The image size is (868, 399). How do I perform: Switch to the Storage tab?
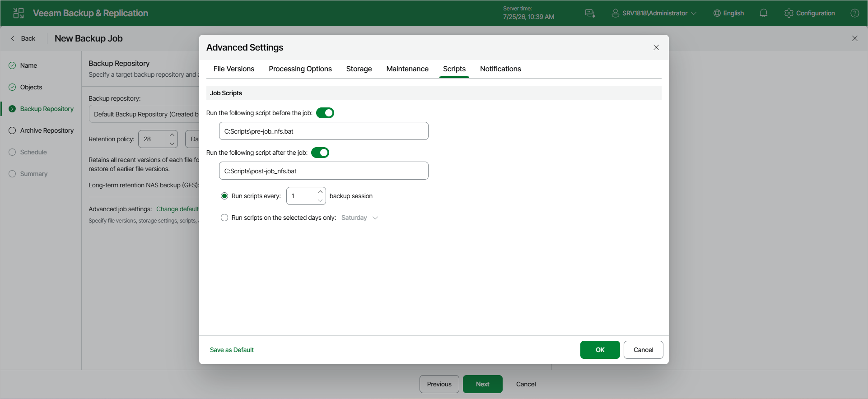pyautogui.click(x=359, y=69)
